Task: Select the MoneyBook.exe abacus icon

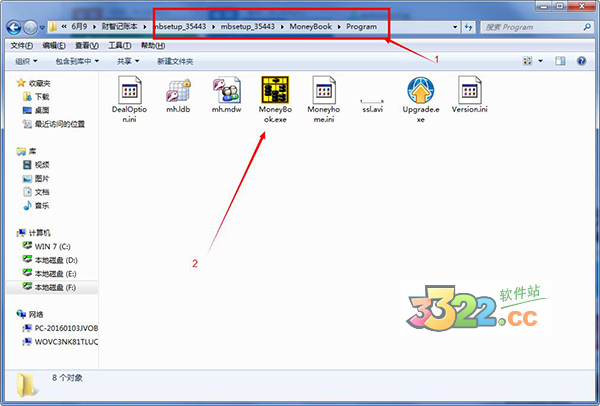Action: [275, 90]
